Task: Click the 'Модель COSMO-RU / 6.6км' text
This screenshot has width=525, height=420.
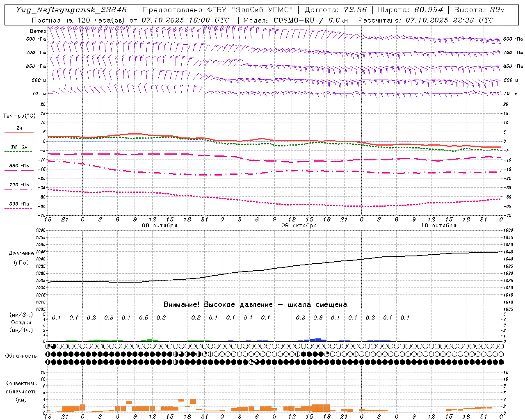Action: [x=295, y=20]
